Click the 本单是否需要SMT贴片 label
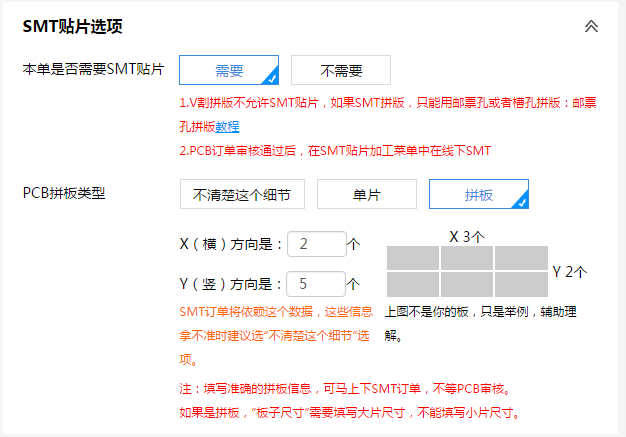626x437 pixels. click(x=94, y=70)
